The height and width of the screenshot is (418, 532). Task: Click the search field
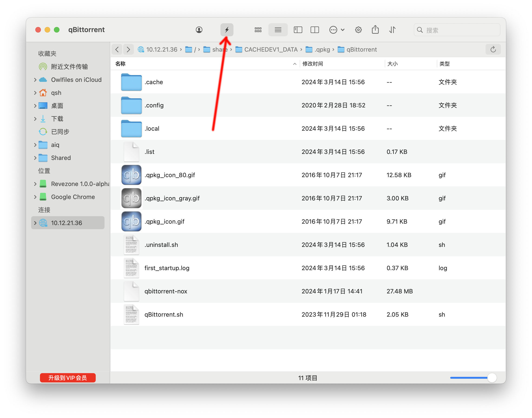457,30
